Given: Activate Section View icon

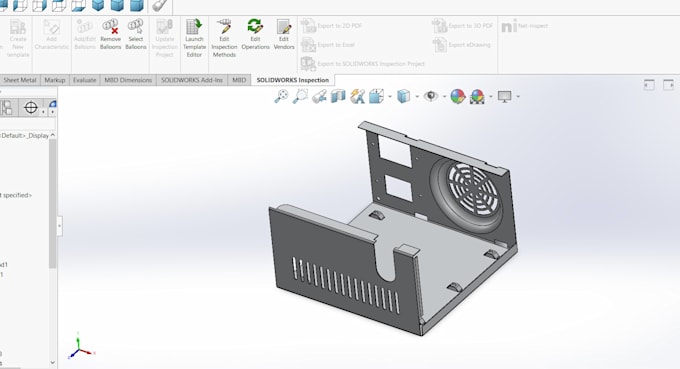Looking at the screenshot, I should click(x=338, y=96).
